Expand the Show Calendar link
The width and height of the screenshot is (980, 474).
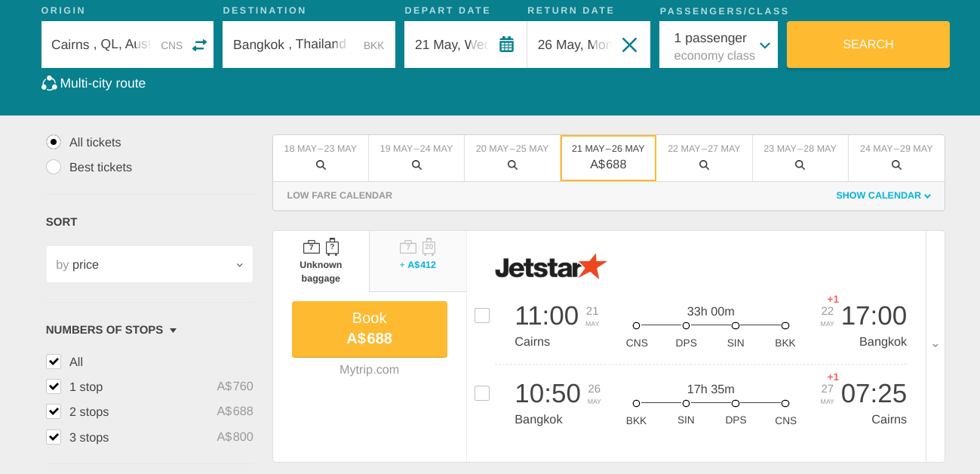[883, 195]
